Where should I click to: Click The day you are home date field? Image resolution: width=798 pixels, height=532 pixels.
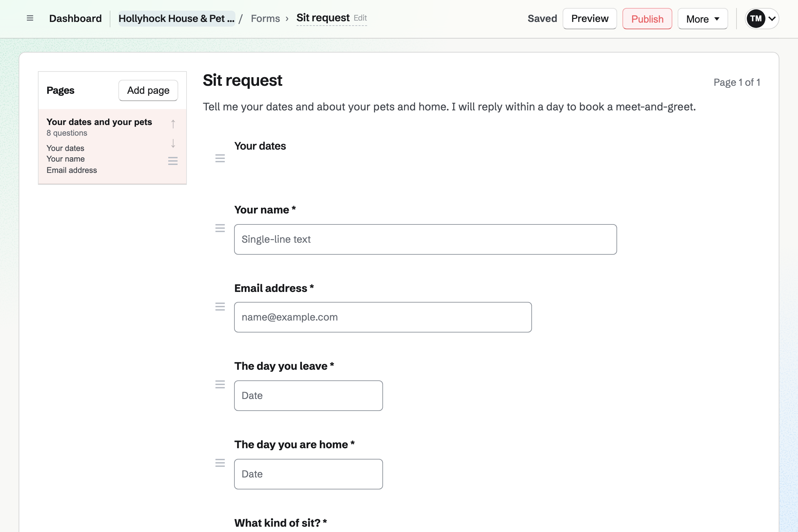(x=309, y=474)
